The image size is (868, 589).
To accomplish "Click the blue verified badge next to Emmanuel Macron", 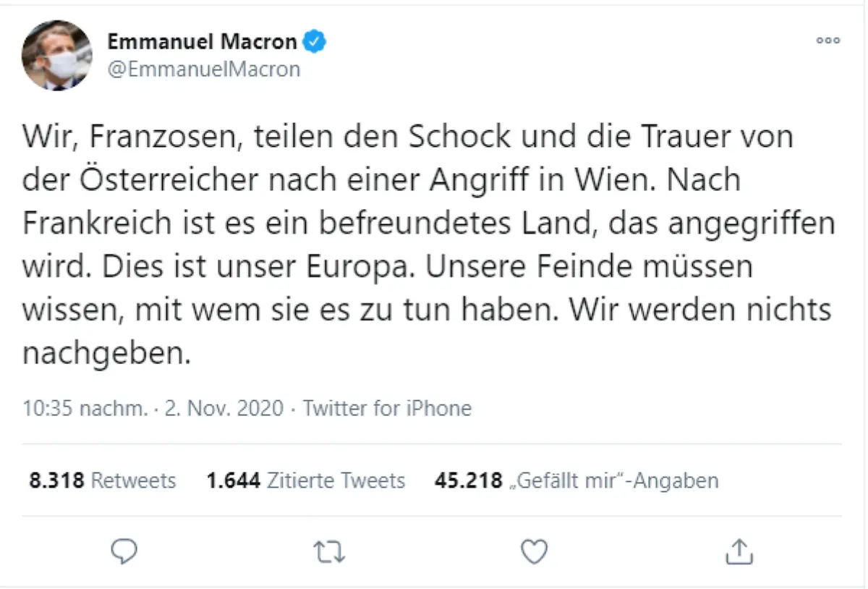I will (x=313, y=41).
